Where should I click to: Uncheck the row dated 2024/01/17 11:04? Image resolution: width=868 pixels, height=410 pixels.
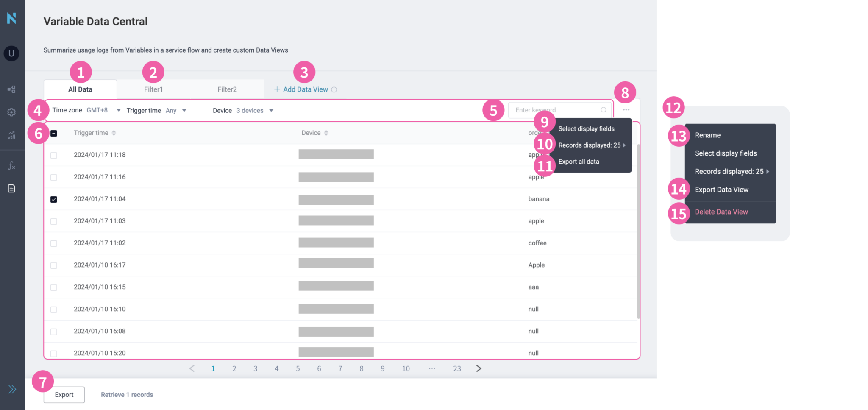tap(54, 199)
